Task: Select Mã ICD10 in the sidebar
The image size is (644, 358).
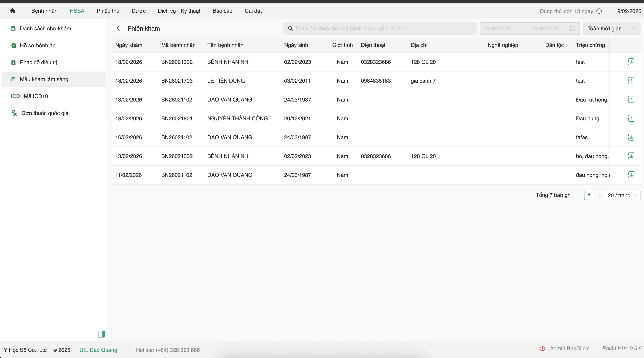Action: click(36, 96)
